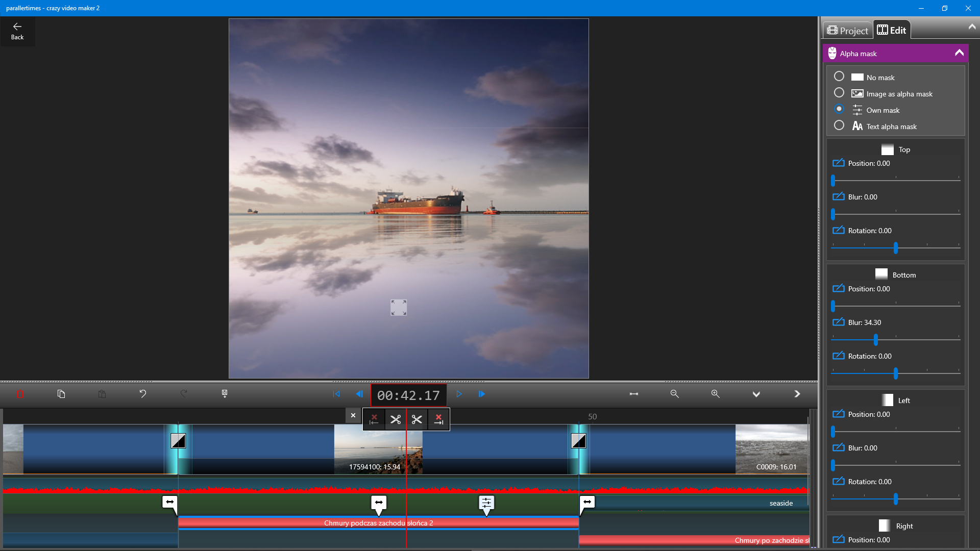980x551 pixels.
Task: Close the floating cut toolbar
Action: [353, 415]
